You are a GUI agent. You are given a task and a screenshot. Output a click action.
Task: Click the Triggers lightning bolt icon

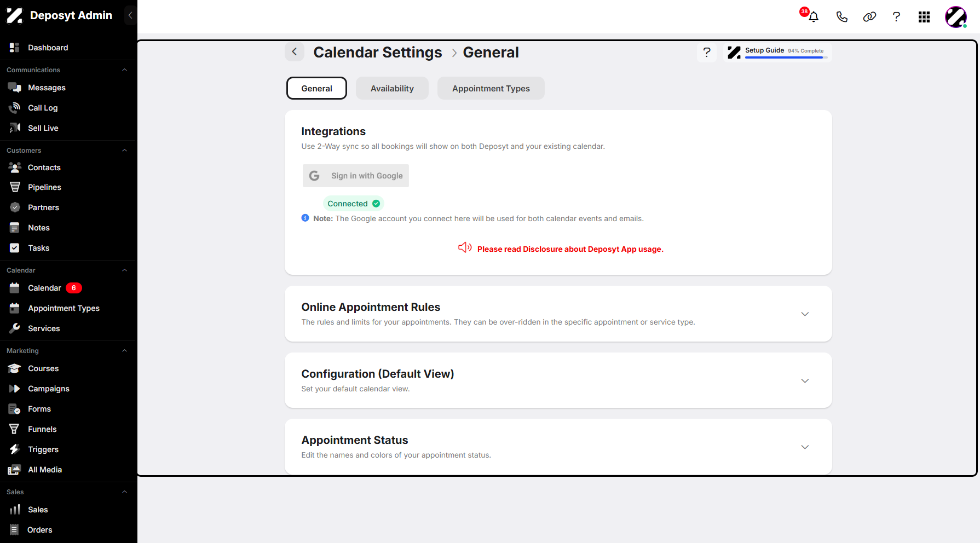(x=15, y=449)
